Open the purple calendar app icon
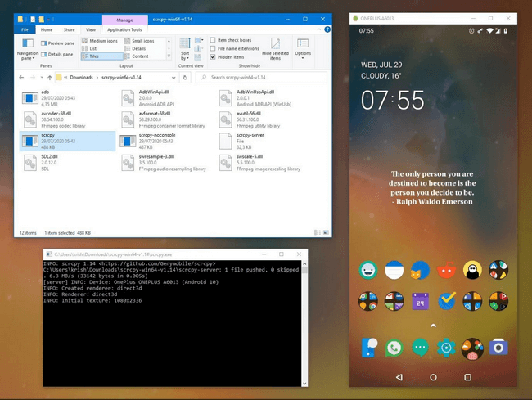532x400 pixels. (x=420, y=301)
